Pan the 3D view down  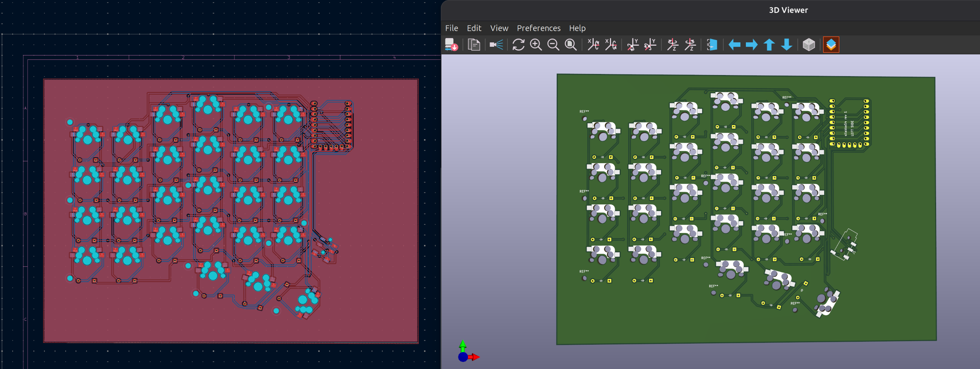click(787, 45)
